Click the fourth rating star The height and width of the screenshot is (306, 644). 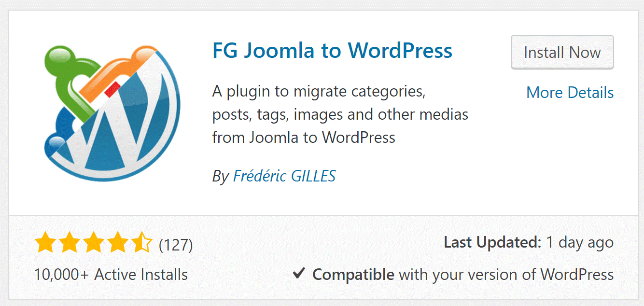(x=117, y=243)
